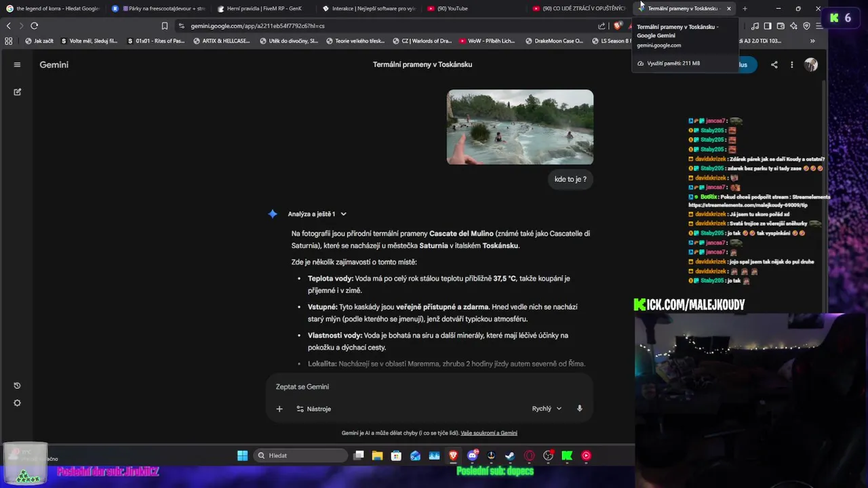868x488 pixels.
Task: Click the address bar with gemini.google.com URL
Action: click(x=387, y=26)
